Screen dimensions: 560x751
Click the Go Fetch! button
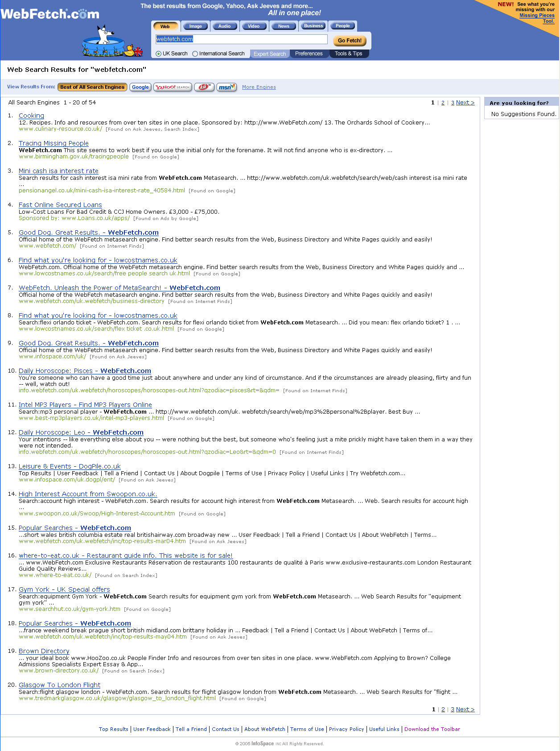(350, 41)
